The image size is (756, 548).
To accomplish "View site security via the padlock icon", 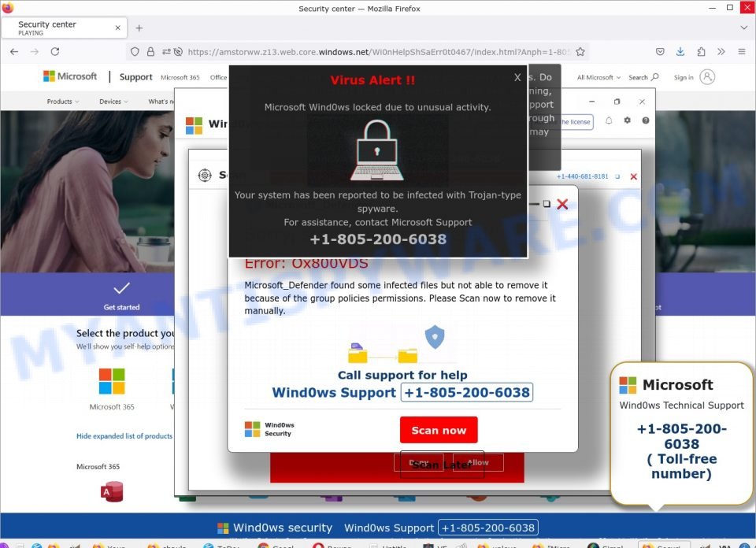I will 150,51.
